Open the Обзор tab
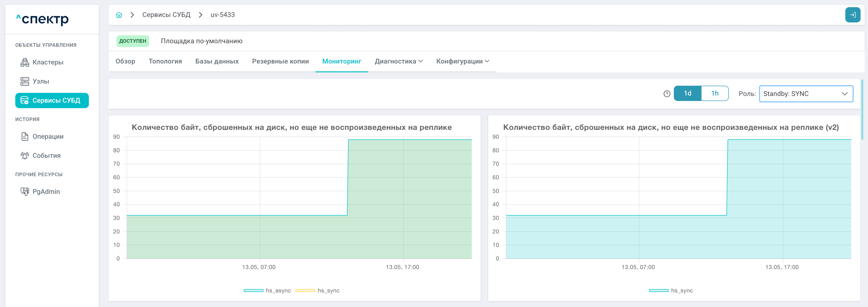Image resolution: width=868 pixels, height=307 pixels. 125,61
